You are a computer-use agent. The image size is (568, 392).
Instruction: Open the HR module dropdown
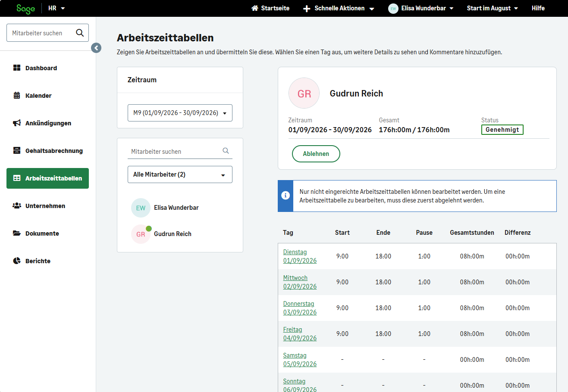[56, 8]
